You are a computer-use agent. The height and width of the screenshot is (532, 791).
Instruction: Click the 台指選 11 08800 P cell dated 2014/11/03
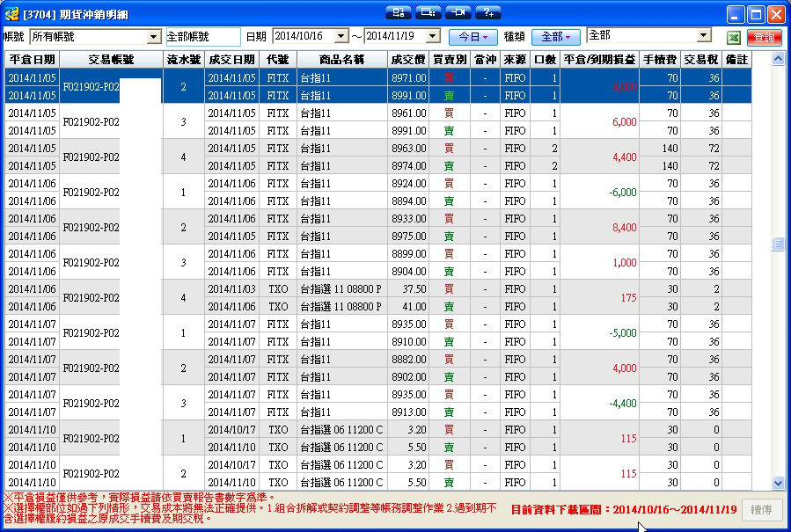pos(342,289)
